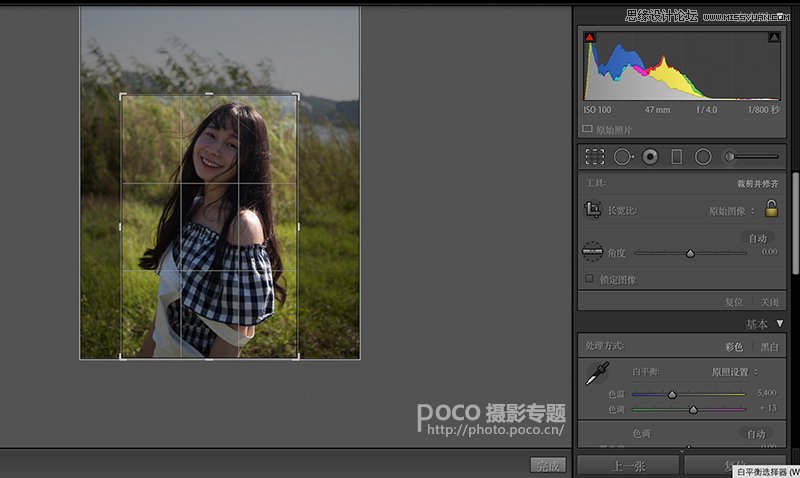This screenshot has height=478, width=800.
Task: Click the top-left crop corner handle
Action: tap(122, 96)
